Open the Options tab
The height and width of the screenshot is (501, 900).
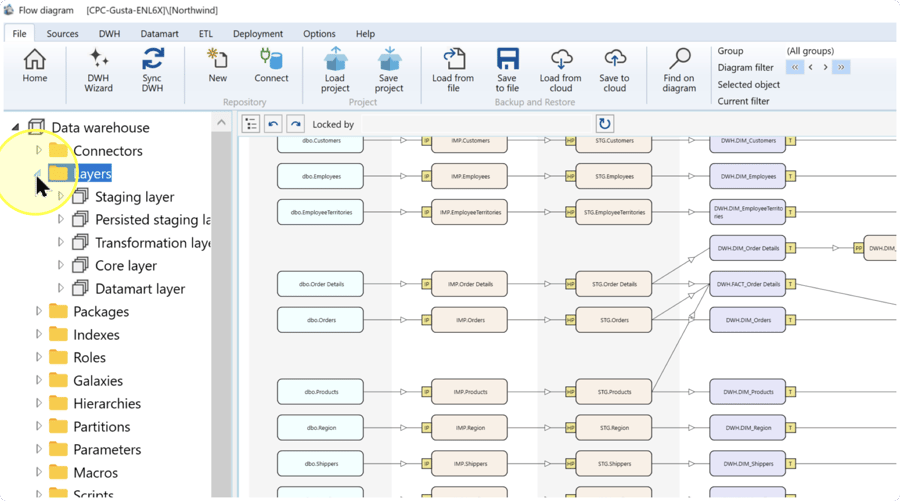pos(319,33)
